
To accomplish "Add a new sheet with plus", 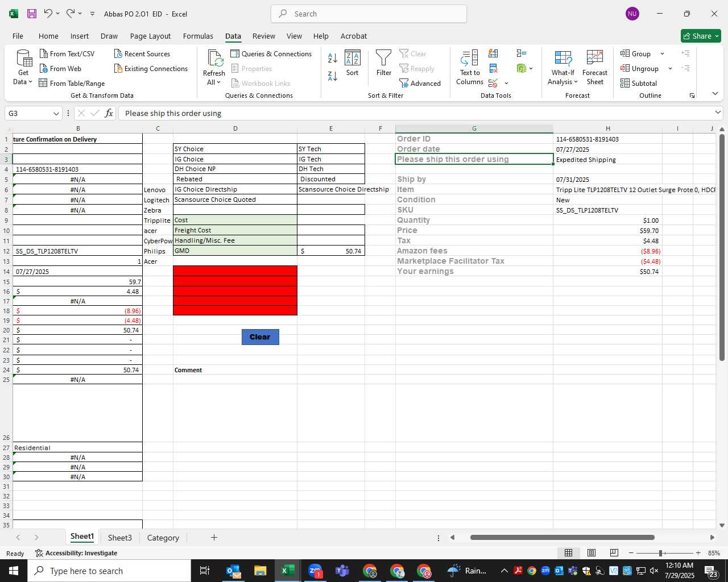I will (x=214, y=537).
